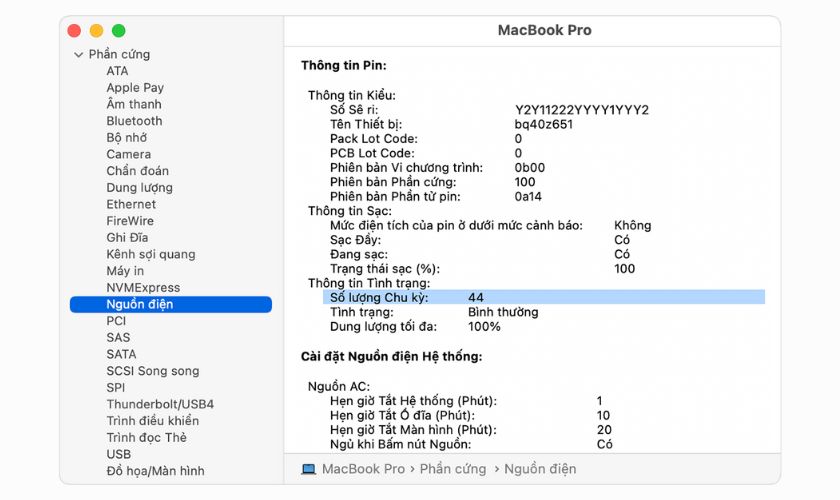Image resolution: width=840 pixels, height=500 pixels.
Task: Click the firmware version value 0b00
Action: pyautogui.click(x=530, y=168)
